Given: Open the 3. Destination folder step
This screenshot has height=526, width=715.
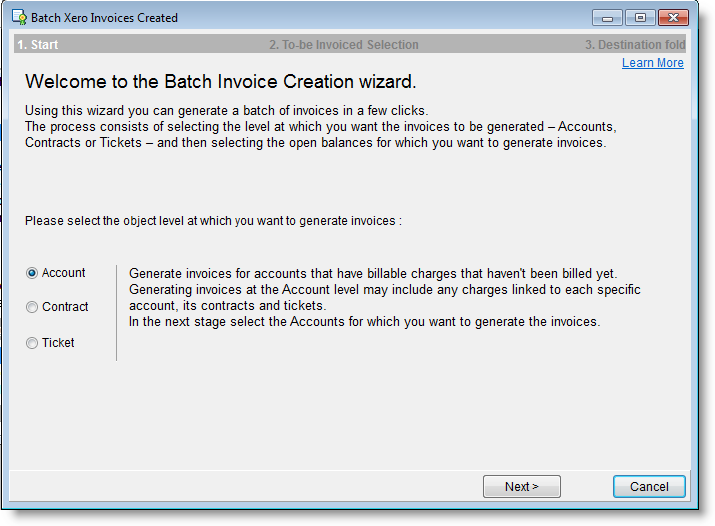Looking at the screenshot, I should [x=634, y=45].
